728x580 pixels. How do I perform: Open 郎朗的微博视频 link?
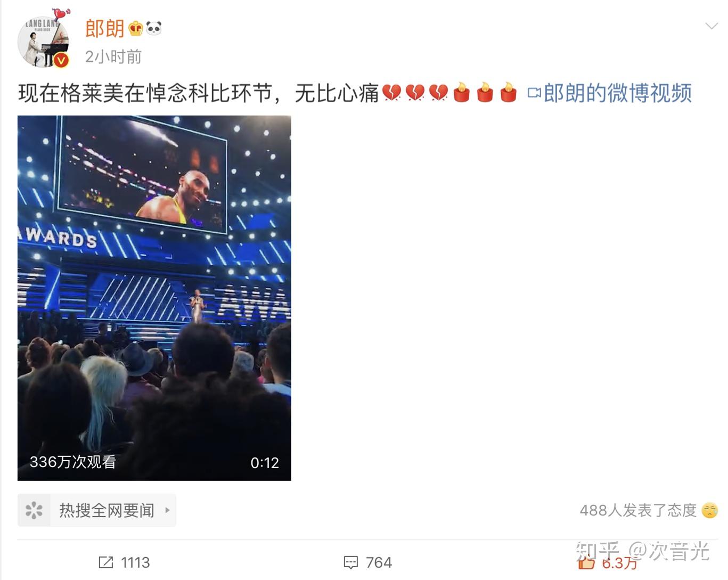pyautogui.click(x=617, y=93)
